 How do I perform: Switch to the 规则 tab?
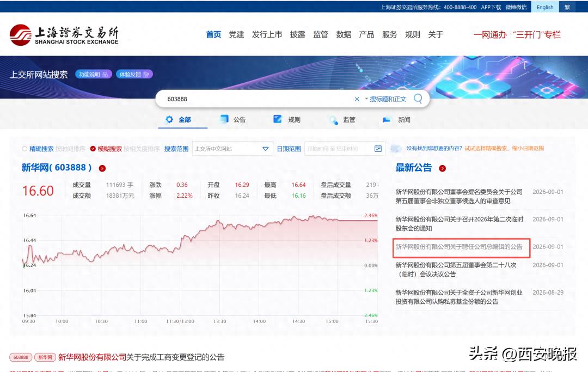[287, 120]
